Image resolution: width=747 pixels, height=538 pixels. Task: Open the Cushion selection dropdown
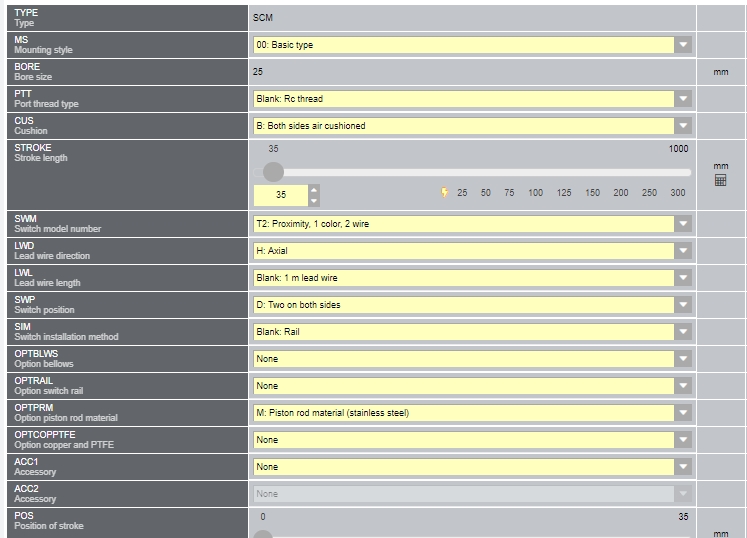click(473, 126)
